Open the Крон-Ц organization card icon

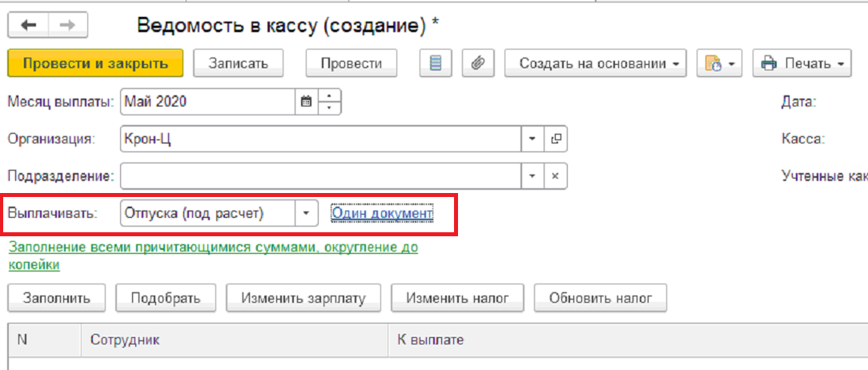[556, 139]
